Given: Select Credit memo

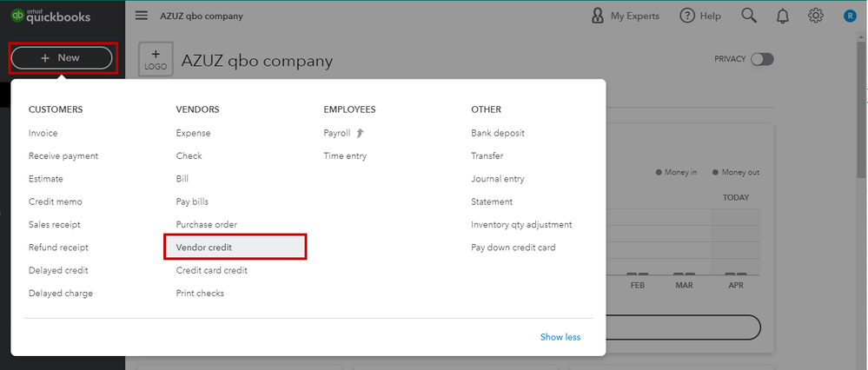Looking at the screenshot, I should (x=56, y=202).
